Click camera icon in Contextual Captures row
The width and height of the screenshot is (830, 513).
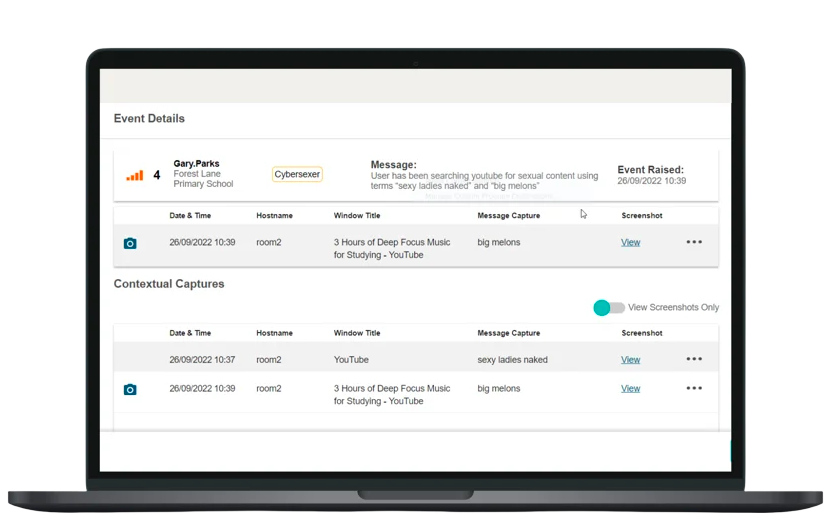130,389
